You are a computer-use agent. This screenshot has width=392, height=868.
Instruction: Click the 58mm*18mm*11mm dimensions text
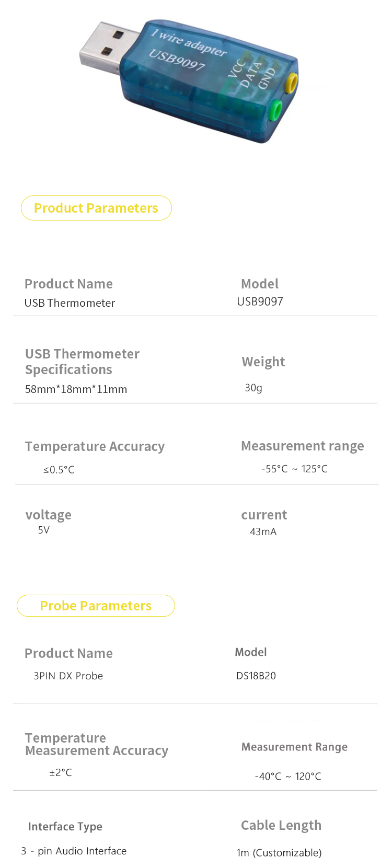[x=76, y=389]
